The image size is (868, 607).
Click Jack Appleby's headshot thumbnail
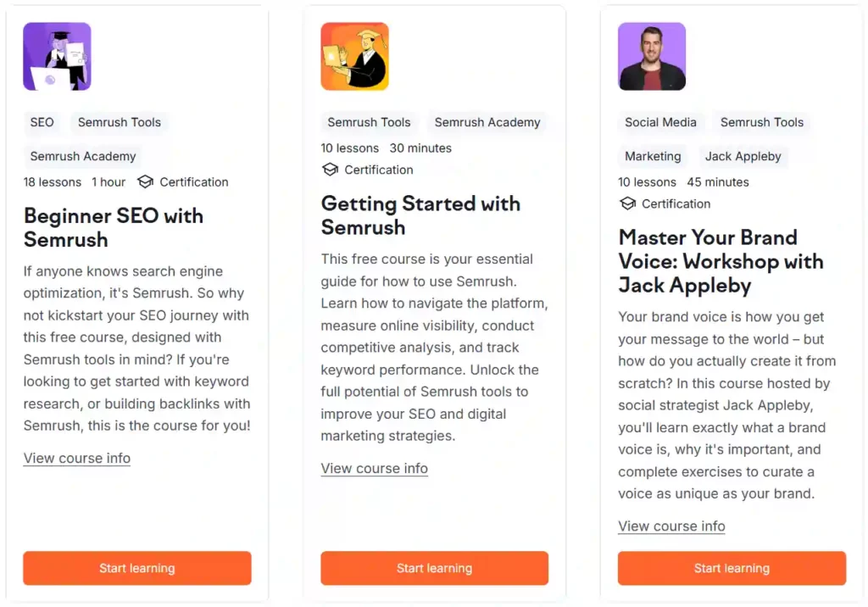tap(651, 56)
